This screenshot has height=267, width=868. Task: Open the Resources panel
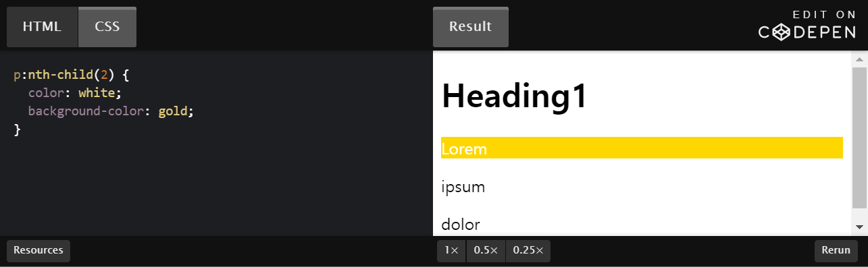pos(39,250)
